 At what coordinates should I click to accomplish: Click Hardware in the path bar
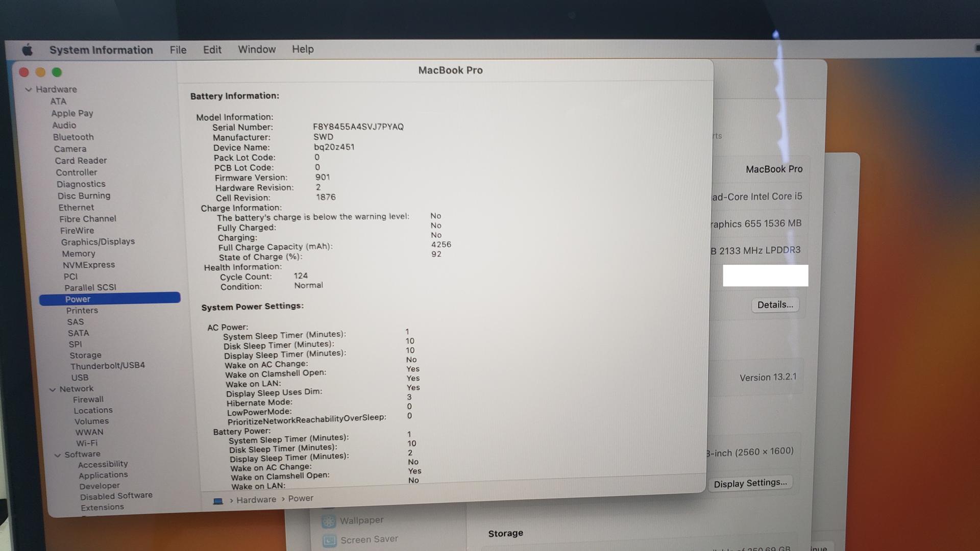pyautogui.click(x=256, y=500)
